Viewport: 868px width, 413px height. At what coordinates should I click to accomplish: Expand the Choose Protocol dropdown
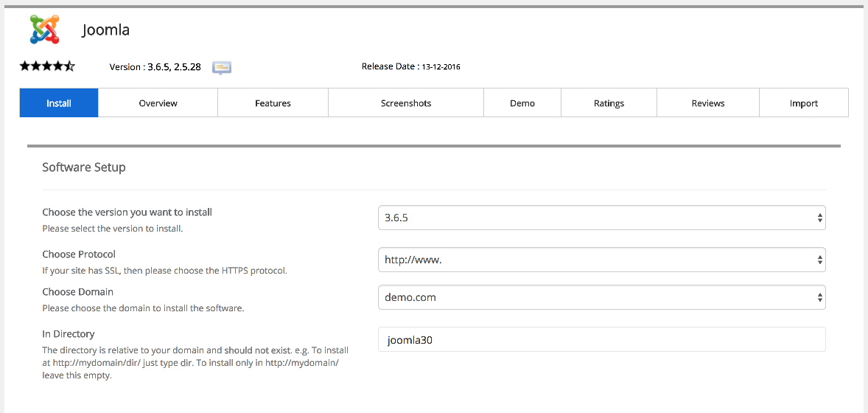click(x=602, y=260)
